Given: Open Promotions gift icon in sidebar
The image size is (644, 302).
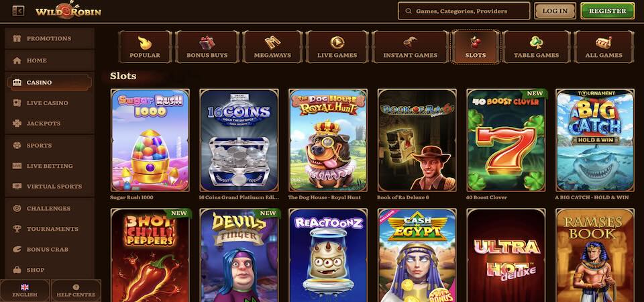Looking at the screenshot, I should [x=17, y=39].
